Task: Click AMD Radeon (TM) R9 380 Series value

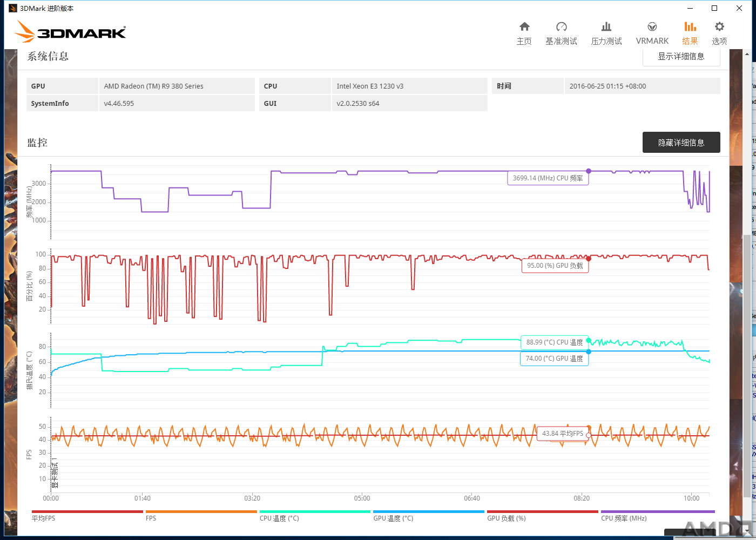Action: tap(154, 86)
